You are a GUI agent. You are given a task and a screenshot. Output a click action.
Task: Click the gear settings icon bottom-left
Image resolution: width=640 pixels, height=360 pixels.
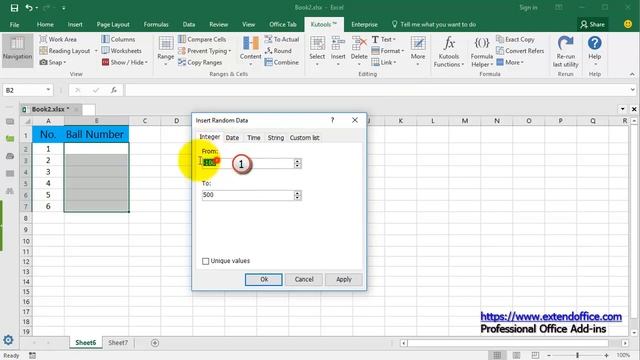point(8,340)
